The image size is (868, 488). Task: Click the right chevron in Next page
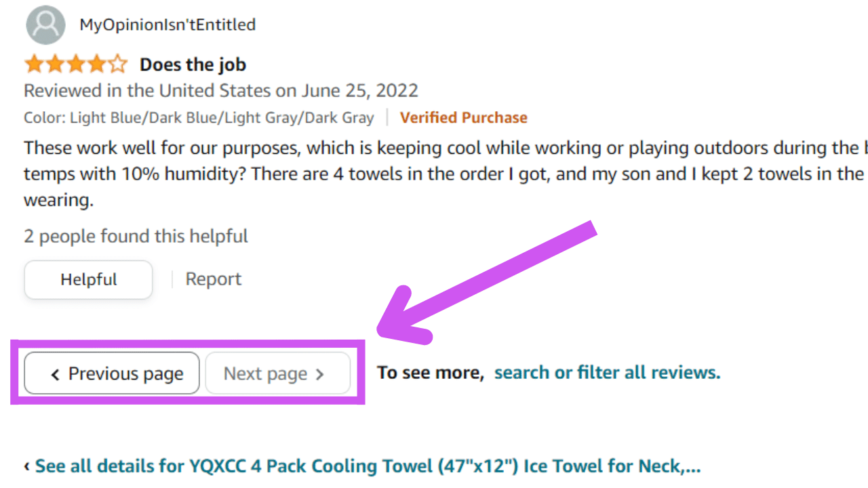pyautogui.click(x=320, y=374)
